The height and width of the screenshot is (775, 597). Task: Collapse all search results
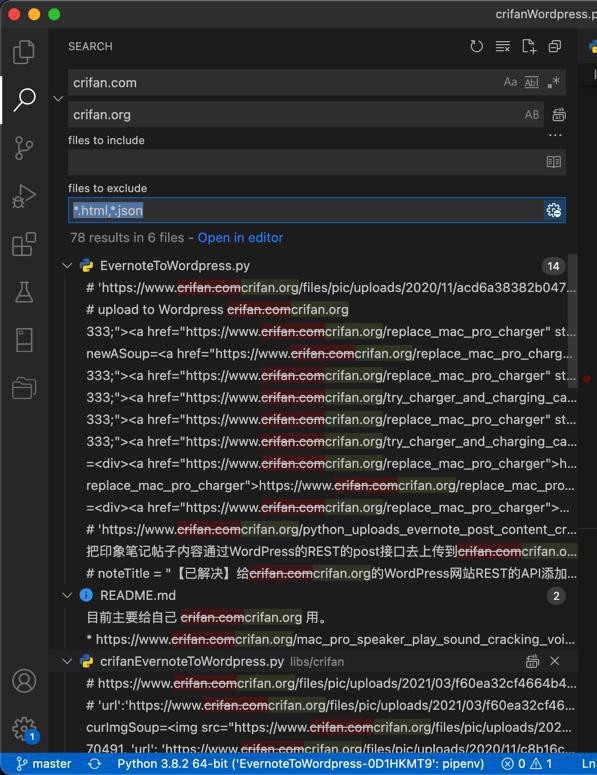click(x=555, y=46)
